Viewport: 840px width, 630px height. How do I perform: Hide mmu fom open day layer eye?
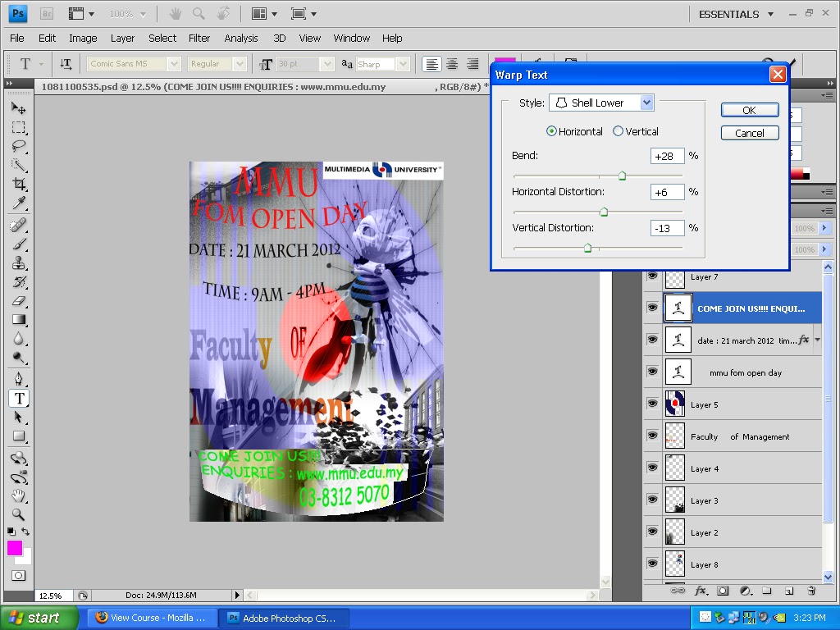(x=652, y=372)
